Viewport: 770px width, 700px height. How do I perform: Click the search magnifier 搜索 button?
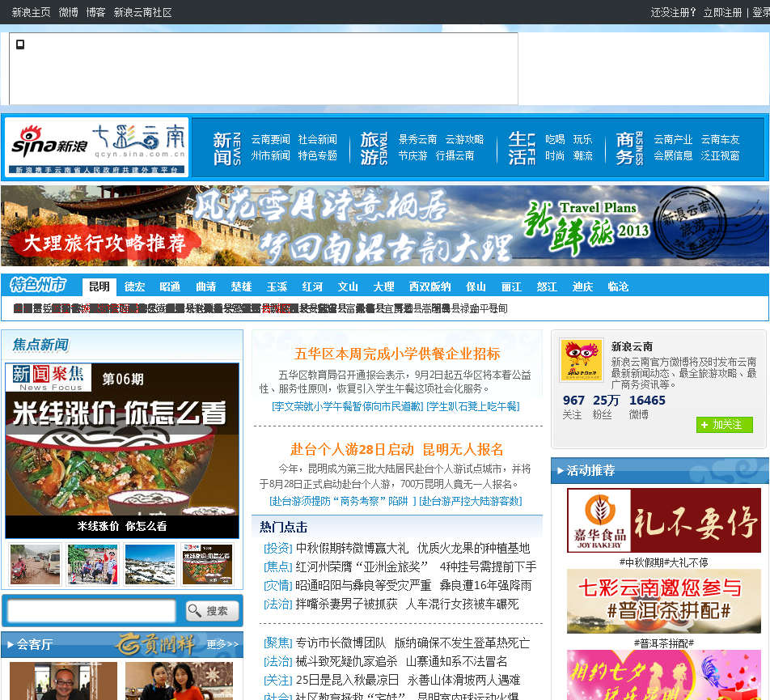tap(212, 611)
